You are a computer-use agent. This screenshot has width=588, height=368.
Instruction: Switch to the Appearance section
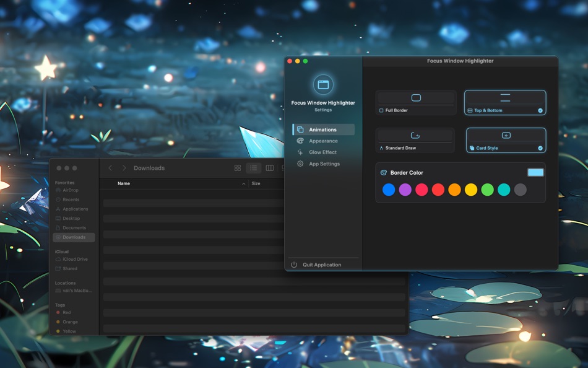tap(323, 141)
